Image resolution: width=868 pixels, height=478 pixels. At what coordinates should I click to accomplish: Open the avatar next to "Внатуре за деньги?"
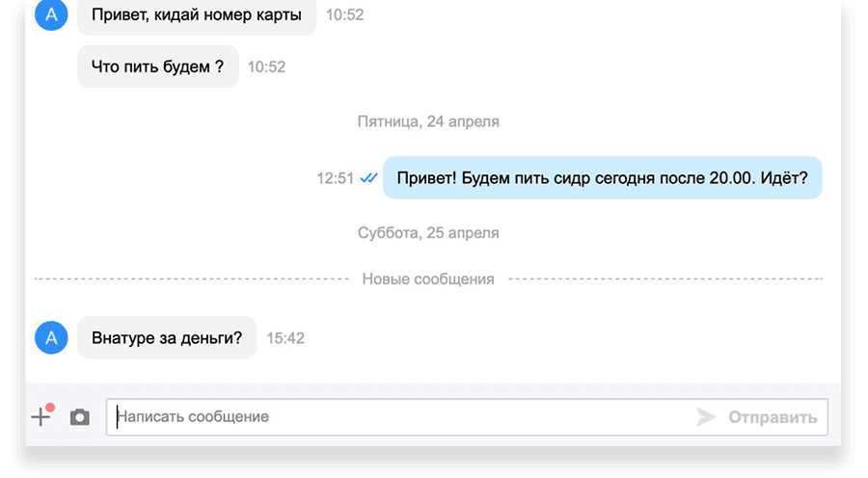pos(51,338)
